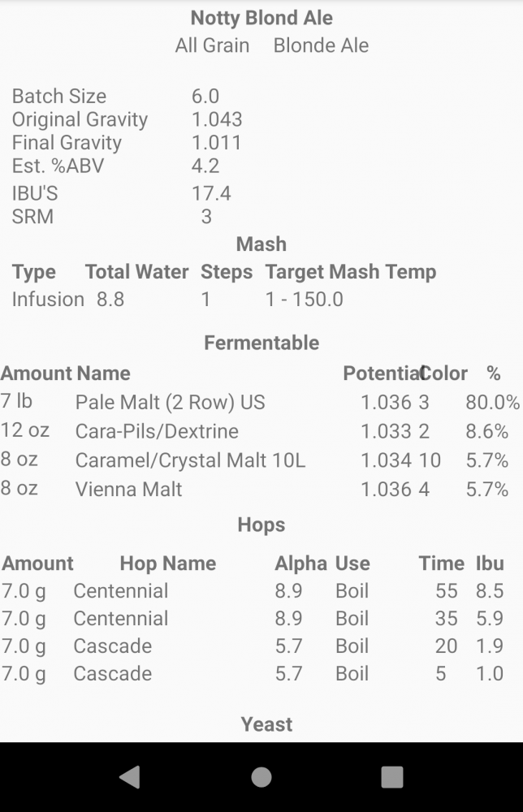
Task: Select the Cara-Pils/Dextrine fermentable row
Action: click(261, 431)
